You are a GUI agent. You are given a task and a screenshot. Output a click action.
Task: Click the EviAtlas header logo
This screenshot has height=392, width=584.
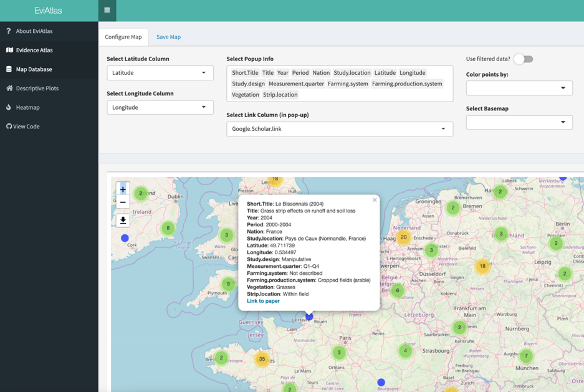[x=48, y=11]
